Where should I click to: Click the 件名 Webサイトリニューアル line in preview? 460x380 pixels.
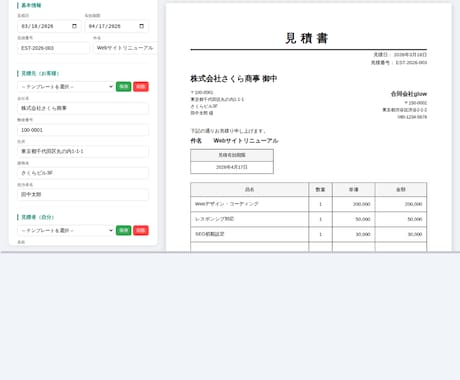click(x=234, y=141)
